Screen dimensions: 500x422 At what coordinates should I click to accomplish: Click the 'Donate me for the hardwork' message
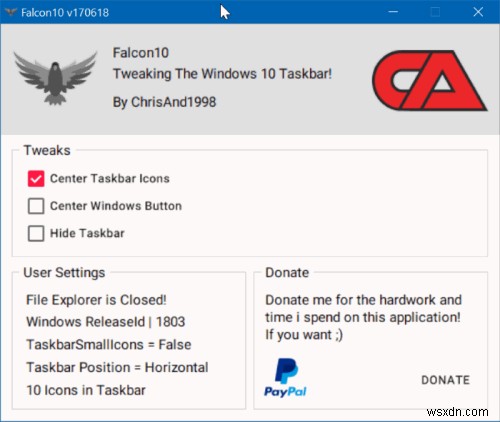(363, 317)
